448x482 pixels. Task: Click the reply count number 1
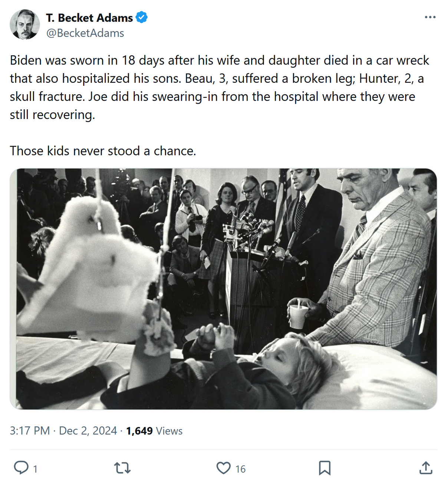point(35,469)
